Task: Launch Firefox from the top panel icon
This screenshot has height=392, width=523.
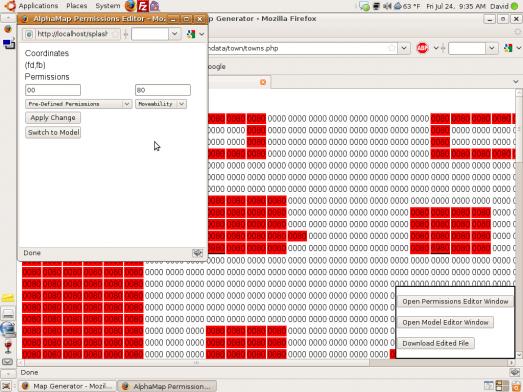Action: pos(130,6)
